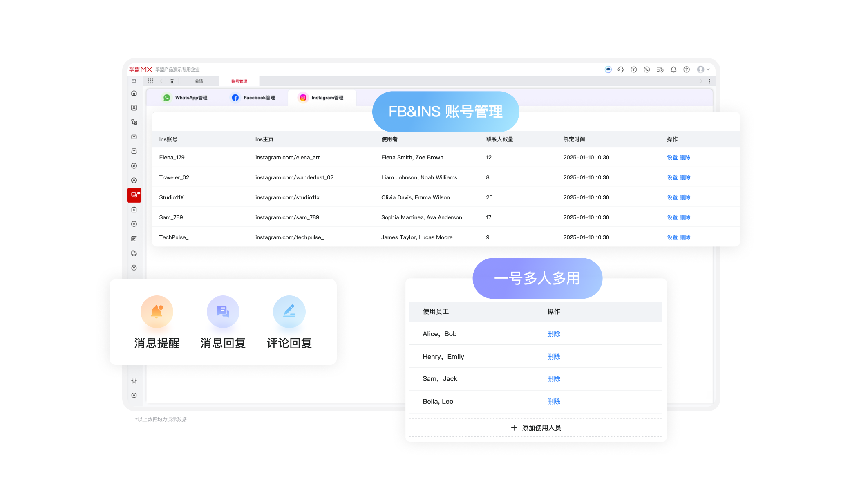Collapse the sidebar with the menu toggle
The width and height of the screenshot is (868, 503).
[x=134, y=81]
